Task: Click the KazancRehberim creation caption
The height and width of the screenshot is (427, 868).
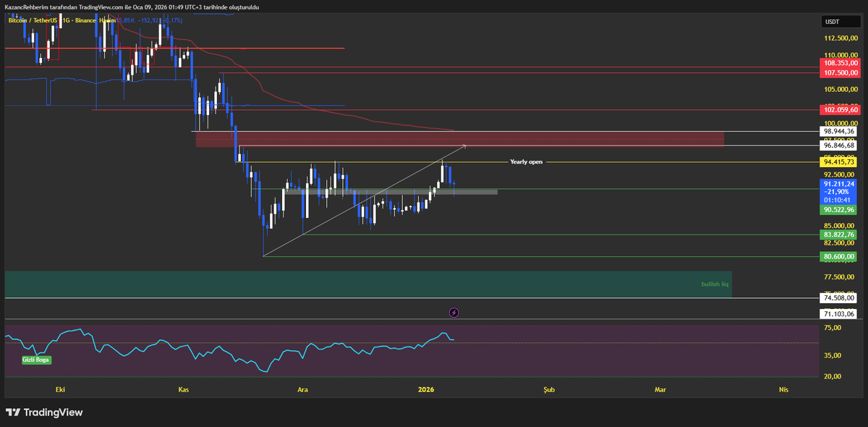Action: pyautogui.click(x=132, y=7)
